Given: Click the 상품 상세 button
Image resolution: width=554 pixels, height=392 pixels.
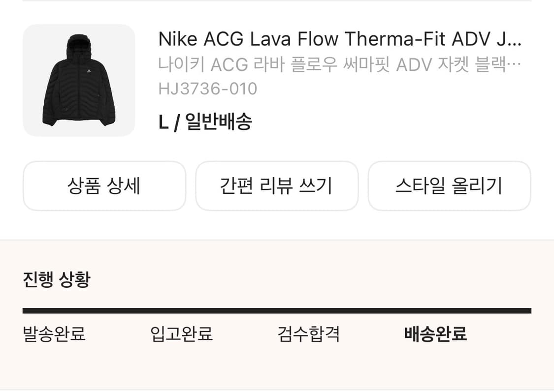Looking at the screenshot, I should [104, 186].
